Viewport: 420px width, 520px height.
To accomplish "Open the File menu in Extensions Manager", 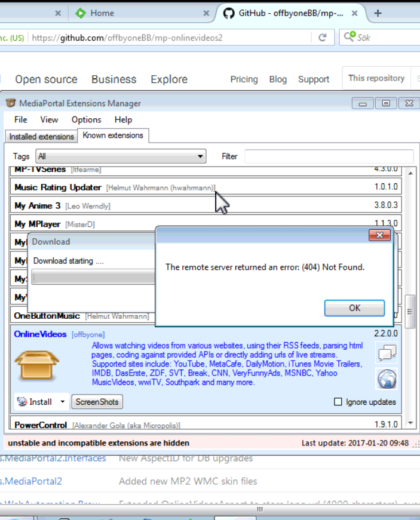I will coord(20,119).
